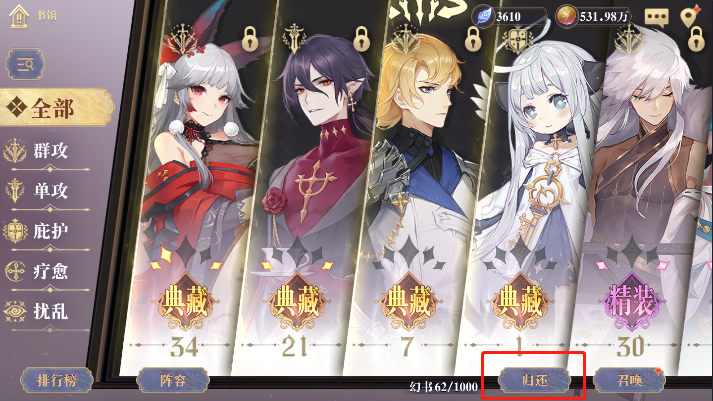Filter by 庇护 category
This screenshot has width=713, height=401.
click(48, 231)
